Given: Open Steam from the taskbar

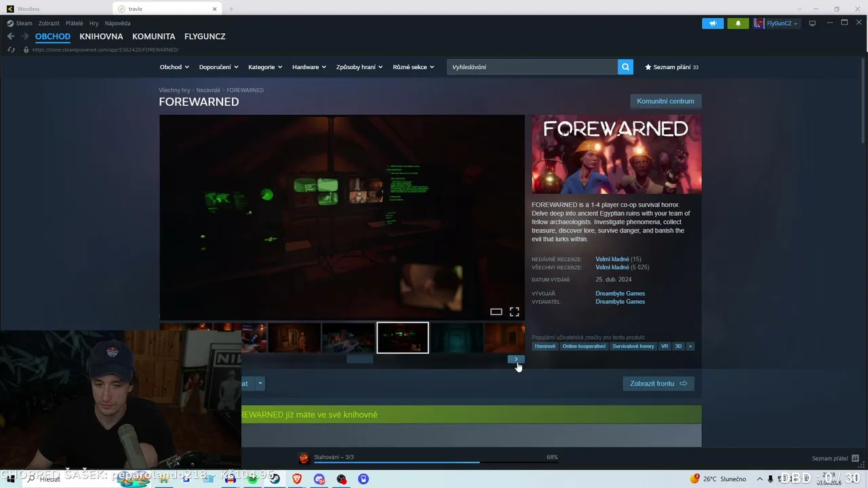Looking at the screenshot, I should (x=275, y=479).
